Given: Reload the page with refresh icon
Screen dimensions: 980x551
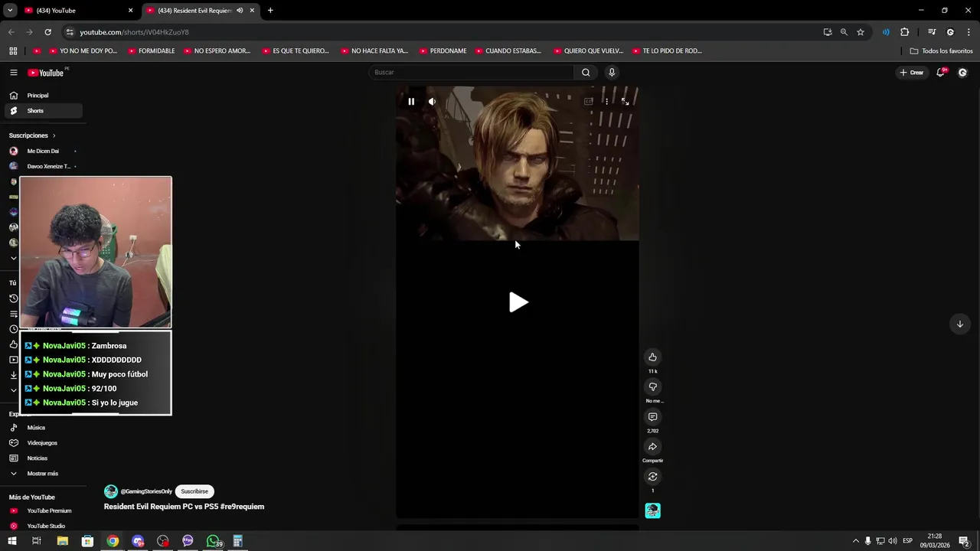Looking at the screenshot, I should click(47, 32).
